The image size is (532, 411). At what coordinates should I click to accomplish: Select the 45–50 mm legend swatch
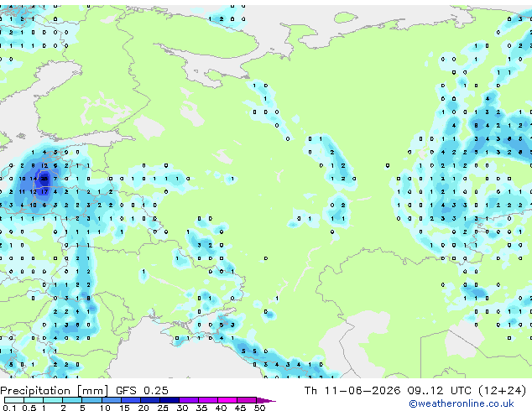pos(247,400)
